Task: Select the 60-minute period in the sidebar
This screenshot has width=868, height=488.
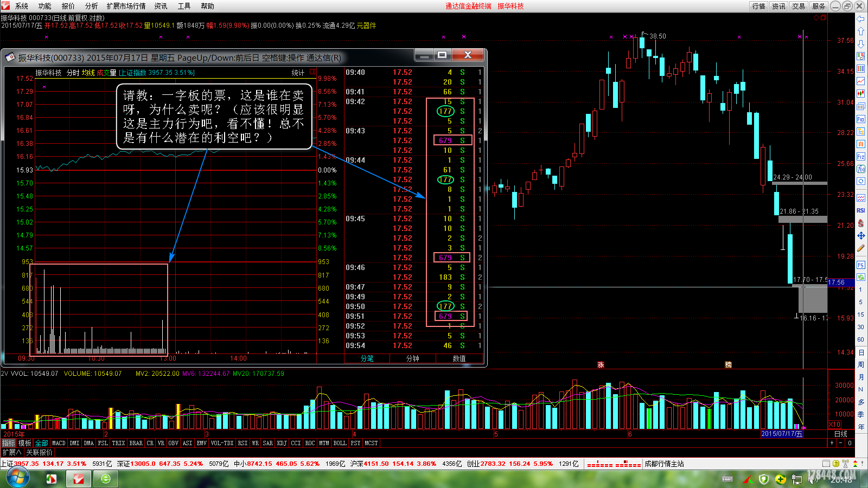Action: [860, 339]
